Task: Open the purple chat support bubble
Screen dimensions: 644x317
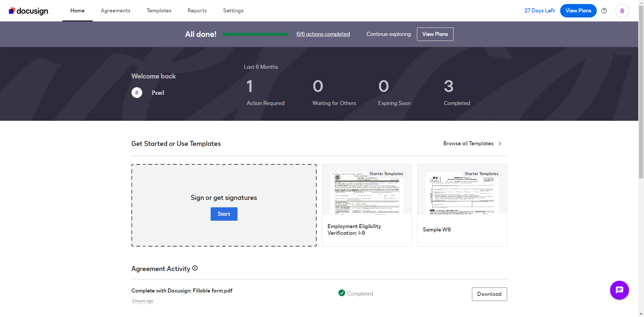Action: [619, 290]
